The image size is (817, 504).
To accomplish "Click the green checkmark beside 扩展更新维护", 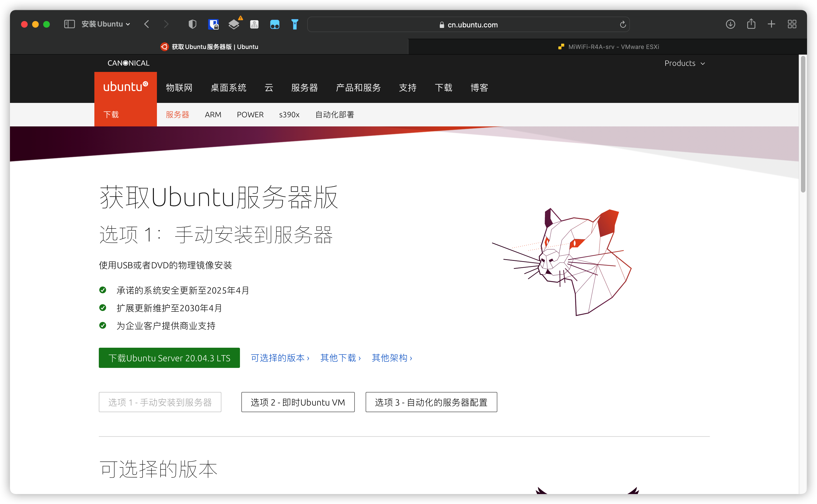I will point(103,308).
